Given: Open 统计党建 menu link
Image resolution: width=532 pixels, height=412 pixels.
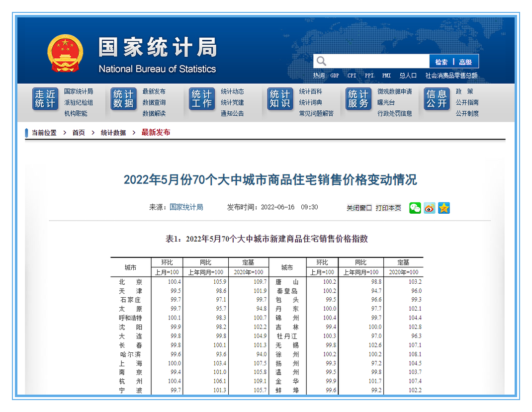Looking at the screenshot, I should [x=232, y=102].
